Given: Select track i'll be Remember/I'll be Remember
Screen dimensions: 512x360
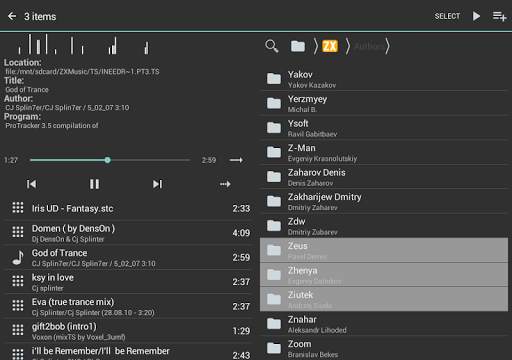Looking at the screenshot, I should tap(128, 352).
